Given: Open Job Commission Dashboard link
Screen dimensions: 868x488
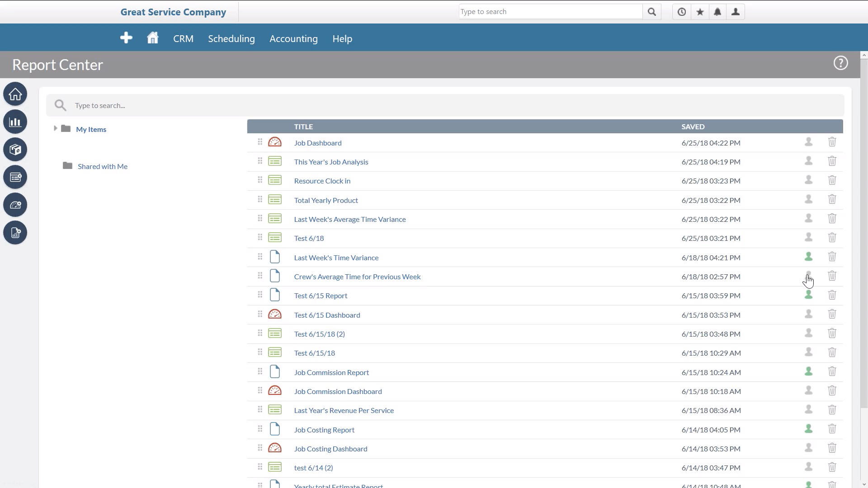Looking at the screenshot, I should 338,391.
